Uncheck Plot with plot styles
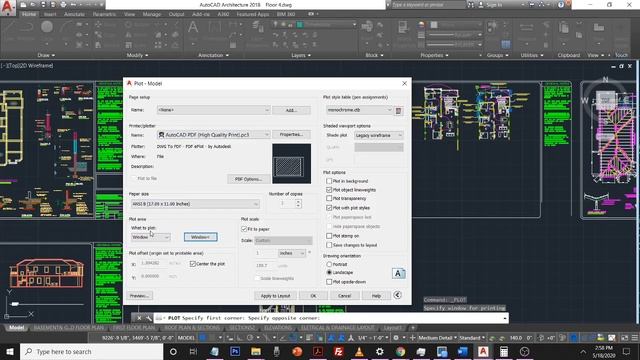The image size is (640, 360). coord(329,208)
